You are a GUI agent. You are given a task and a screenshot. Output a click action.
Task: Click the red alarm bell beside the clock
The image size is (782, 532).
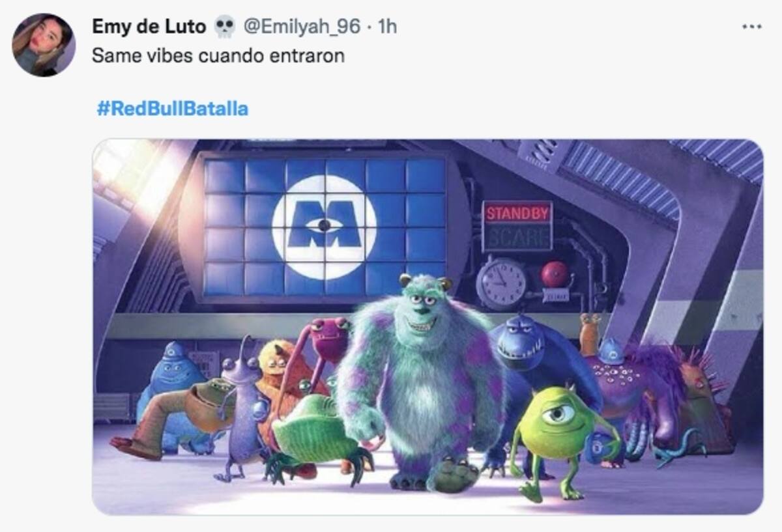point(555,274)
